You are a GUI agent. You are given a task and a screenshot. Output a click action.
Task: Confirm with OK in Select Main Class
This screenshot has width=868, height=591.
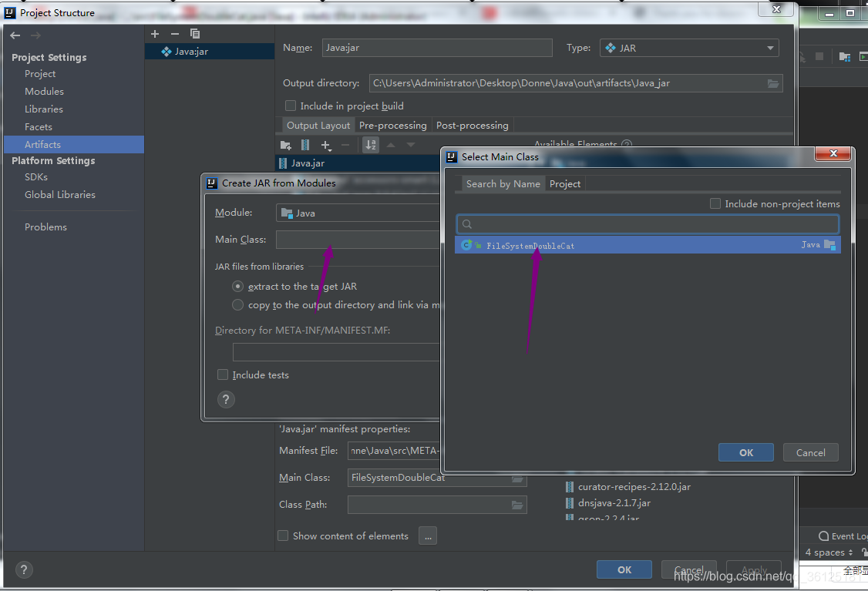(745, 452)
